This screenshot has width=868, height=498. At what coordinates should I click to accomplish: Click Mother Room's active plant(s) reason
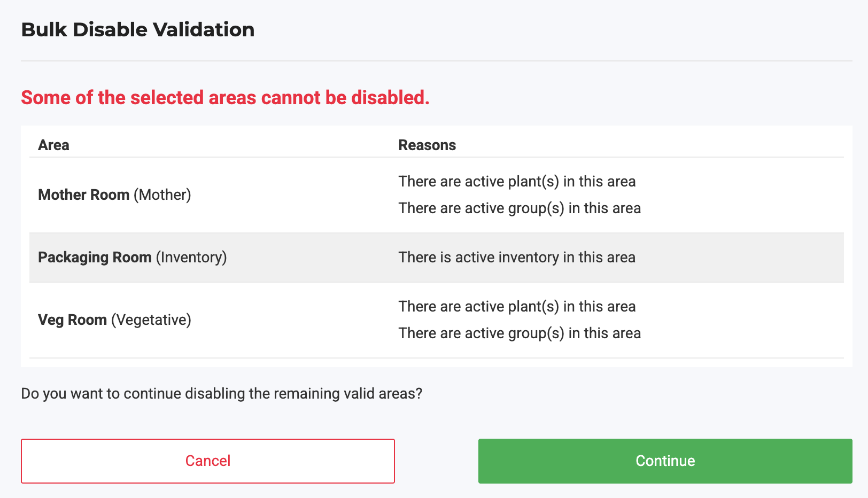(x=517, y=182)
